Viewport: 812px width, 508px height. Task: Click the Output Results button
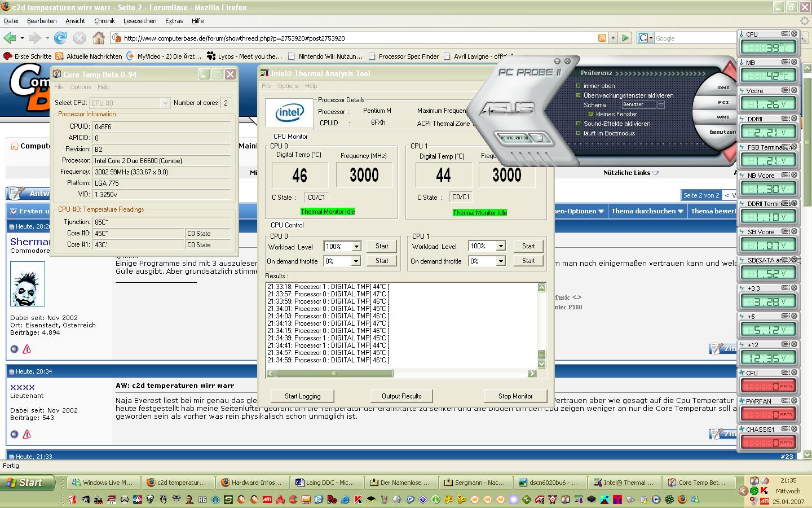coord(401,396)
